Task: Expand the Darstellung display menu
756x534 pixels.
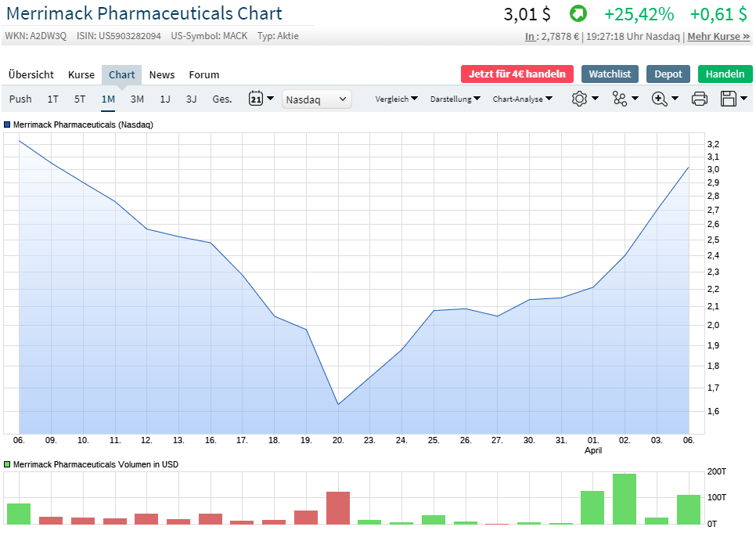Action: pyautogui.click(x=455, y=99)
